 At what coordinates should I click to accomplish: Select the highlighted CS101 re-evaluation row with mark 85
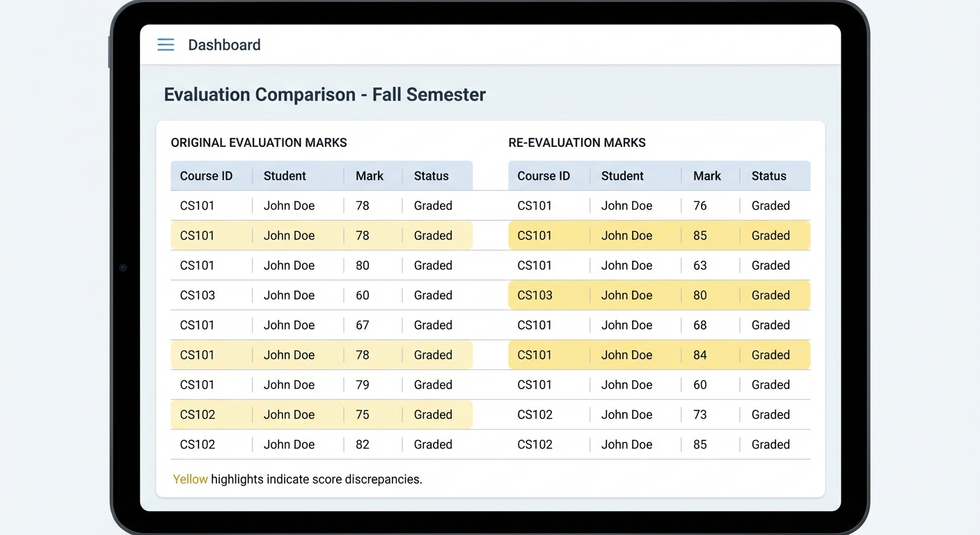[658, 235]
